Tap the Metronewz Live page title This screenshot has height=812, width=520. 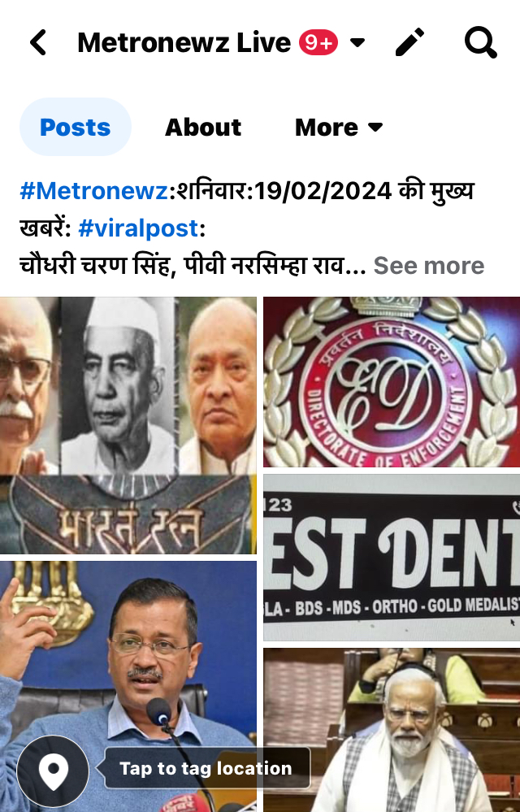[184, 42]
